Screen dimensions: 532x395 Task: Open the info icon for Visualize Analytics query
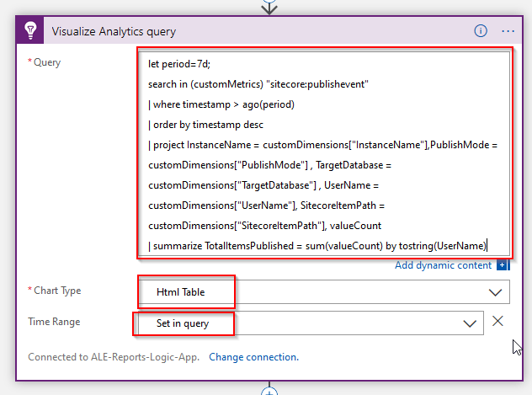pos(481,31)
